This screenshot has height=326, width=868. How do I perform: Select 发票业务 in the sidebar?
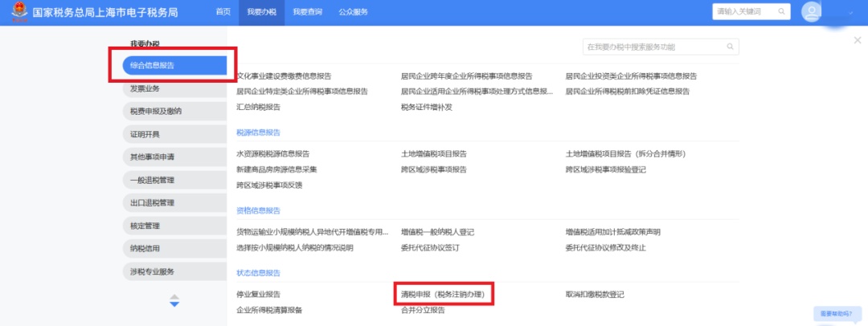[145, 88]
